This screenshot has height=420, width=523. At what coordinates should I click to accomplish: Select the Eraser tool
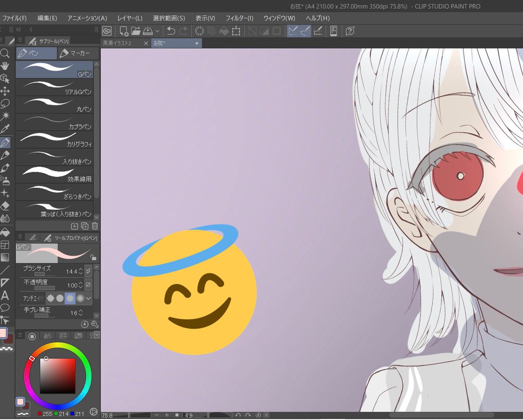coord(5,205)
